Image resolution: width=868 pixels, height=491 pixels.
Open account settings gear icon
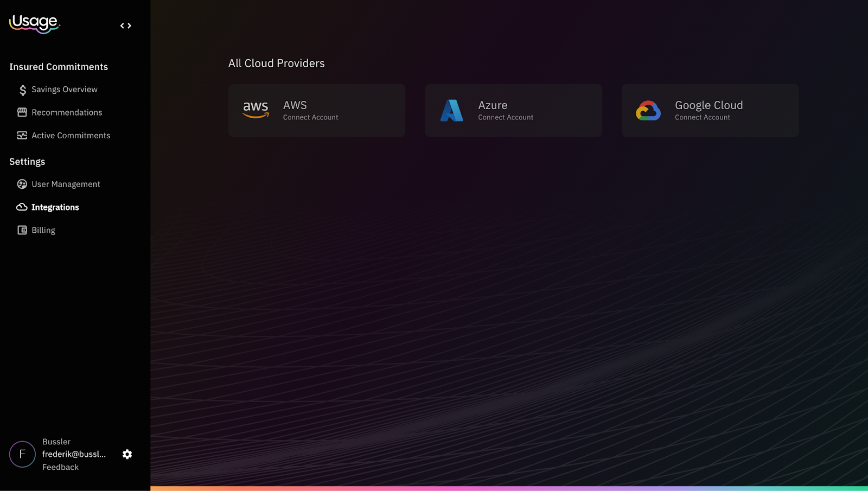[127, 454]
